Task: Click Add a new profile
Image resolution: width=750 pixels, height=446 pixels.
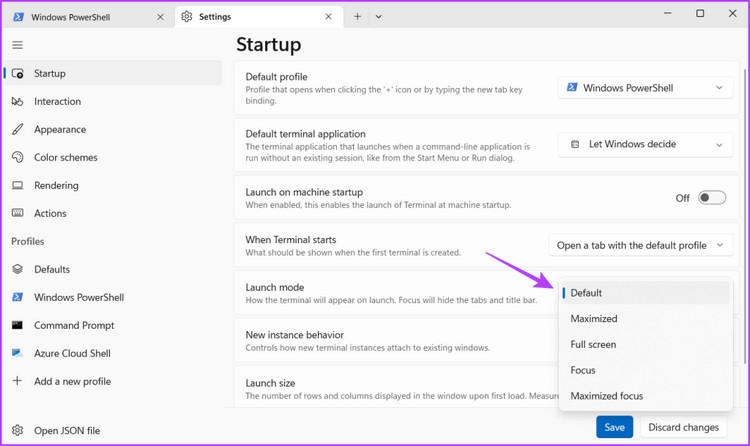Action: pyautogui.click(x=113, y=381)
